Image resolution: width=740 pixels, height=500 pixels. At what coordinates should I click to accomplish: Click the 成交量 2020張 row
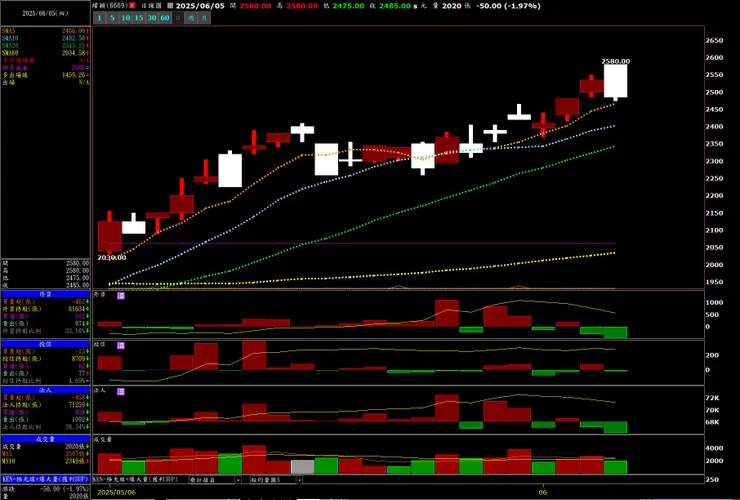[45, 446]
